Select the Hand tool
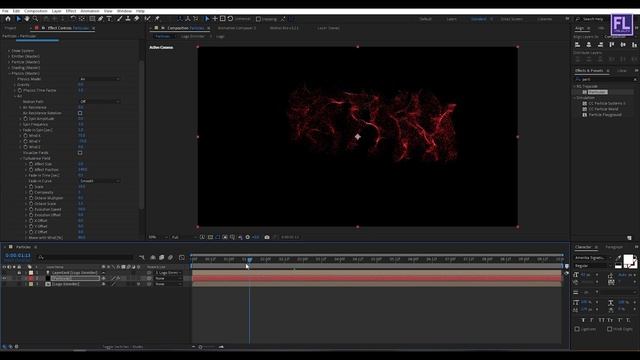This screenshot has width=640, height=360. [x=27, y=19]
